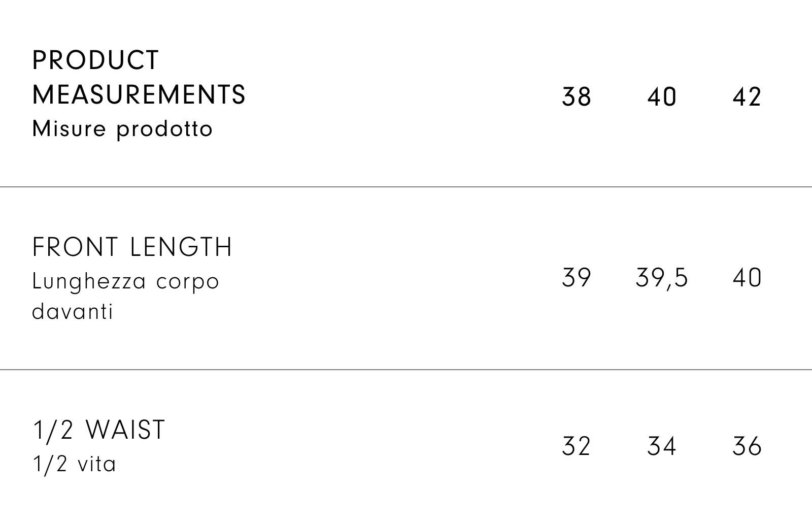Screen dimensions: 812x522
Task: Click half waist value 36
Action: click(747, 446)
